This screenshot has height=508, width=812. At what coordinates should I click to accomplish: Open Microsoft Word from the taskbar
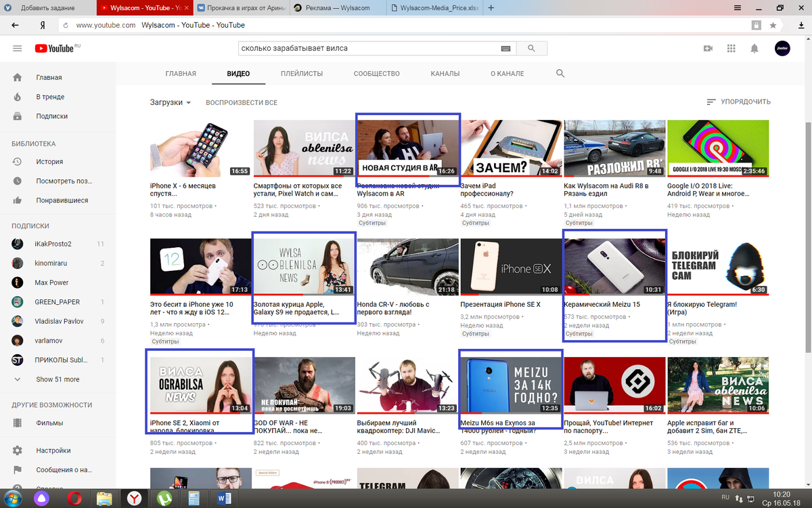click(x=224, y=499)
